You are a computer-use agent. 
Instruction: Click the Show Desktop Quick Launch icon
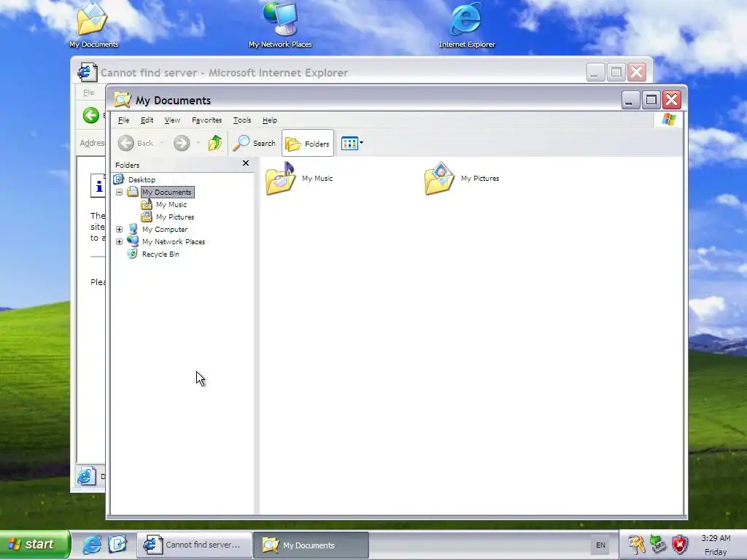pos(117,544)
